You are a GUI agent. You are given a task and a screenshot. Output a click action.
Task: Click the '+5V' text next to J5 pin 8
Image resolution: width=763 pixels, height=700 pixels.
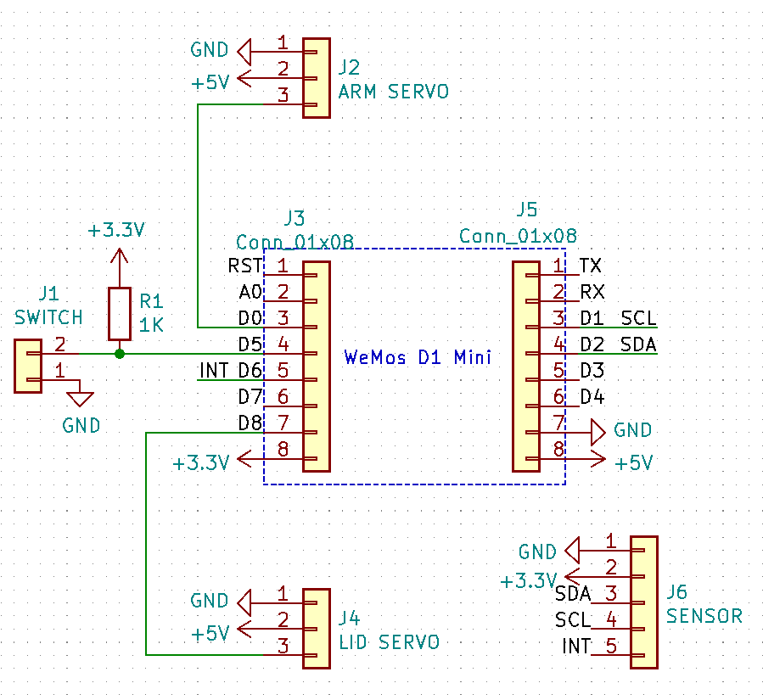tap(633, 463)
